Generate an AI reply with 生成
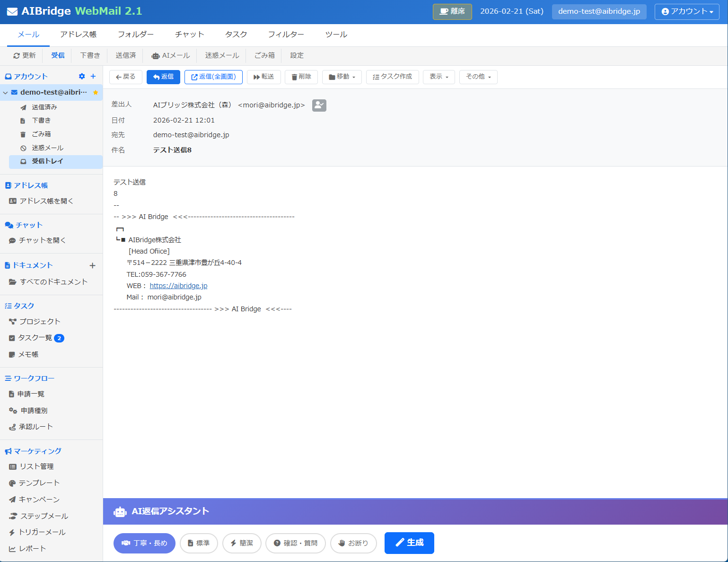Screen dimensions: 728x562 click(409, 543)
